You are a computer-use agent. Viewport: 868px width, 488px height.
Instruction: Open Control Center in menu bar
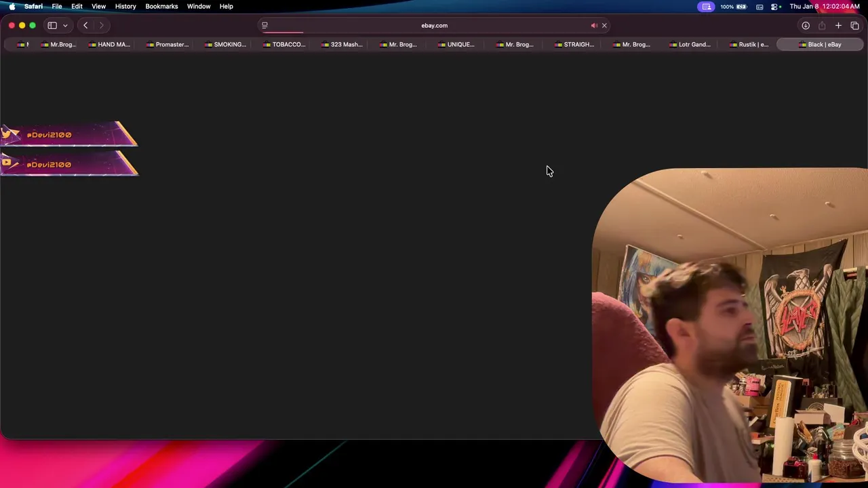point(774,6)
